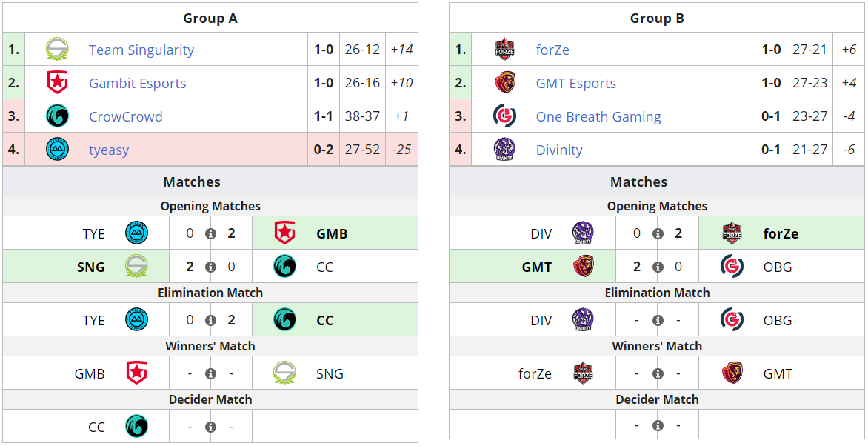Open info for DIV vs forZe opening match
Image resolution: width=868 pixels, height=446 pixels.
[658, 234]
